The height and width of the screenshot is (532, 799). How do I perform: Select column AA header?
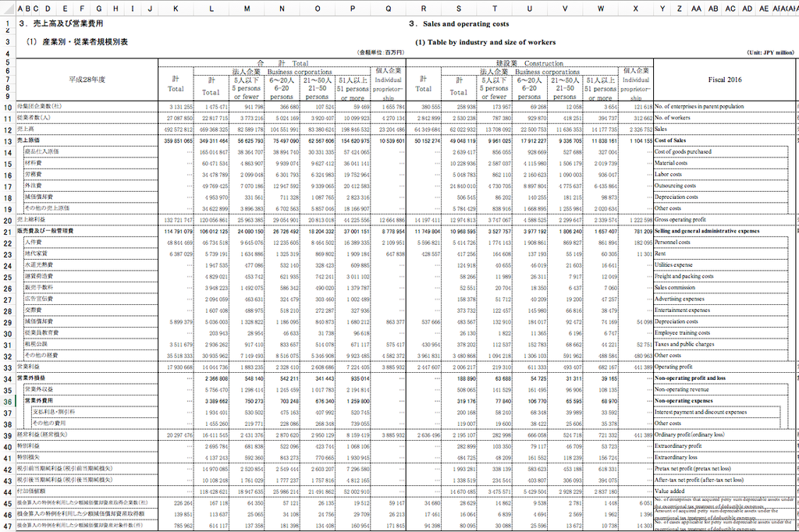696,9
